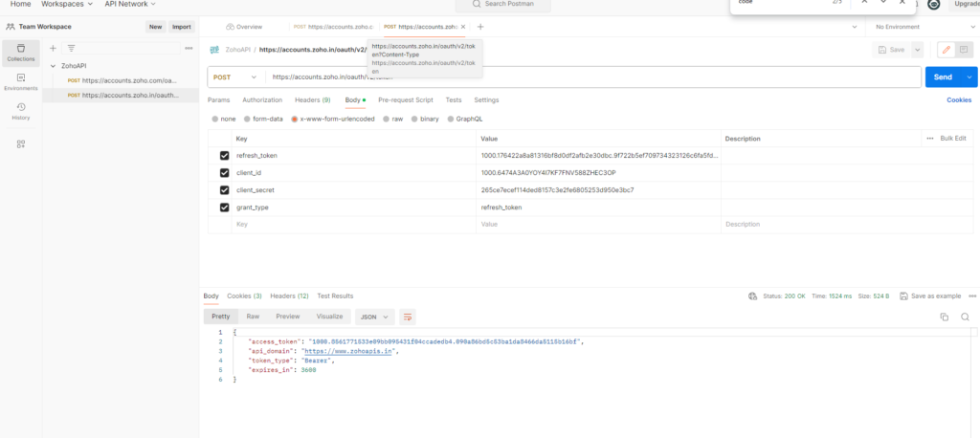Collapse the ZohoAPI collection folder
This screenshot has width=980, height=438.
53,66
